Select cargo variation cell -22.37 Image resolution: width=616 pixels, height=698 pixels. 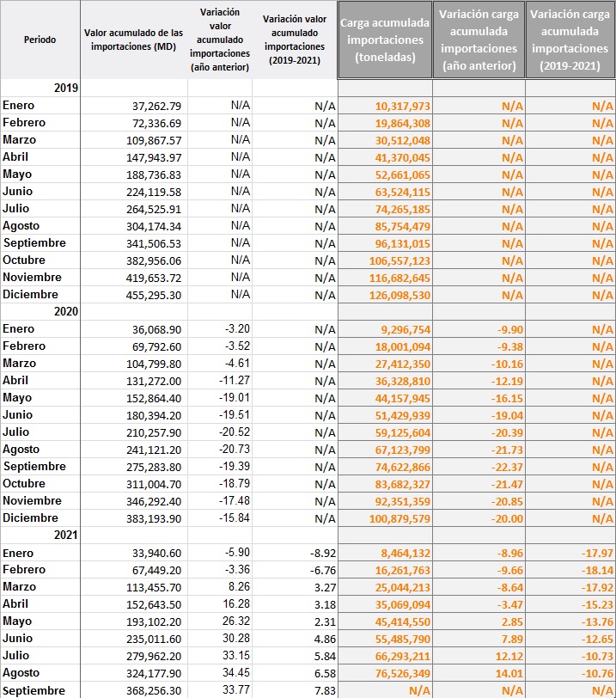[479, 467]
